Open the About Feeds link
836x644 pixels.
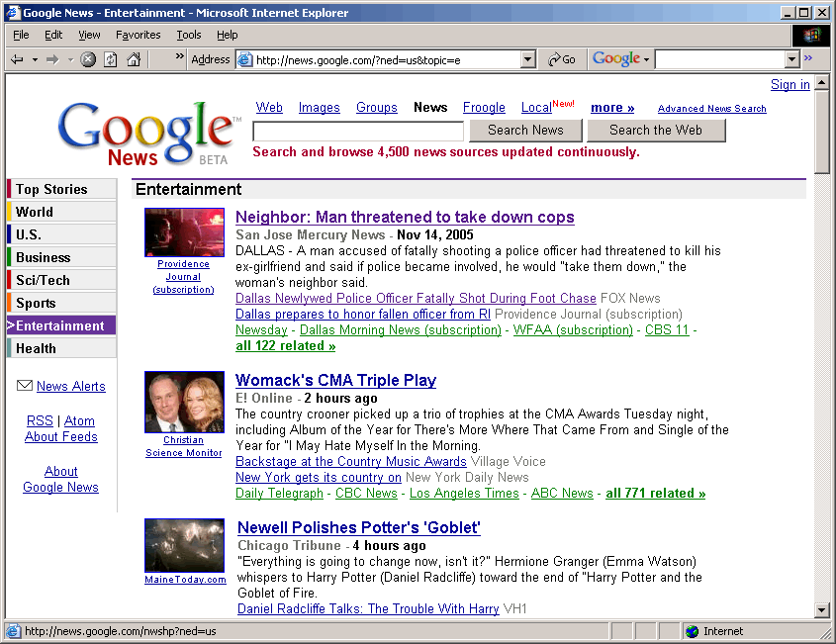61,436
